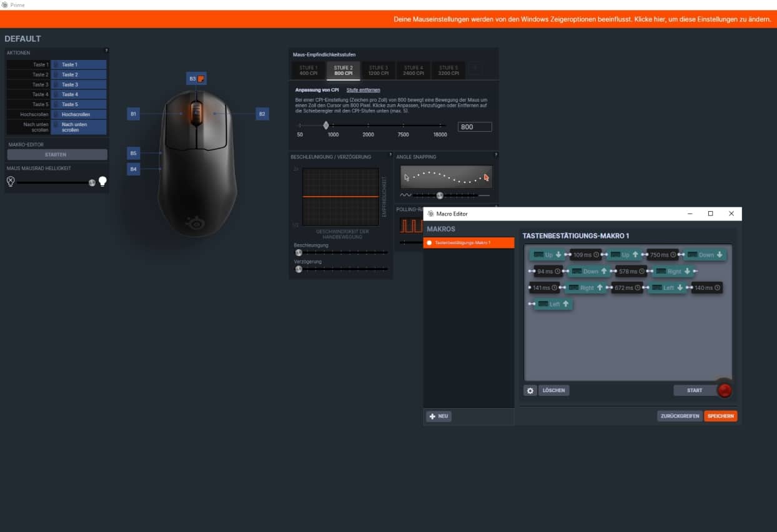Open the Hochscrollen action assignment
The image size is (777, 532).
coord(79,114)
